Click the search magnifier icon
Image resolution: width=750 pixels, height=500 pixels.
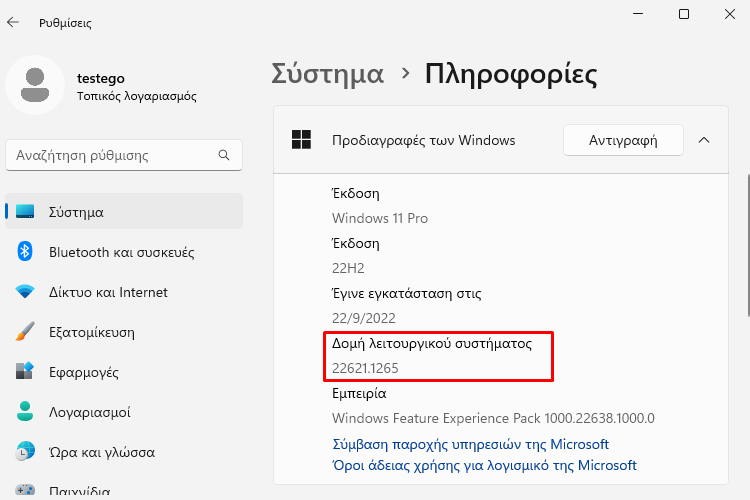point(224,155)
